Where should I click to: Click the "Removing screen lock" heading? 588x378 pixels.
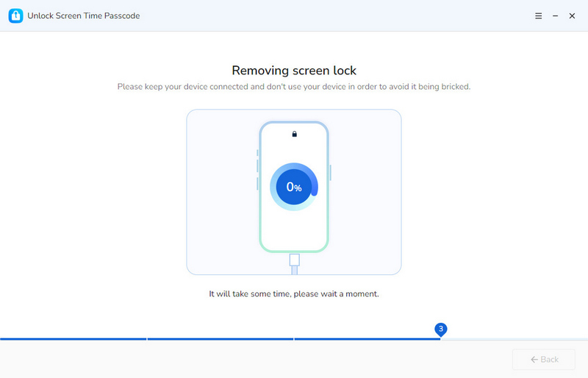point(294,71)
